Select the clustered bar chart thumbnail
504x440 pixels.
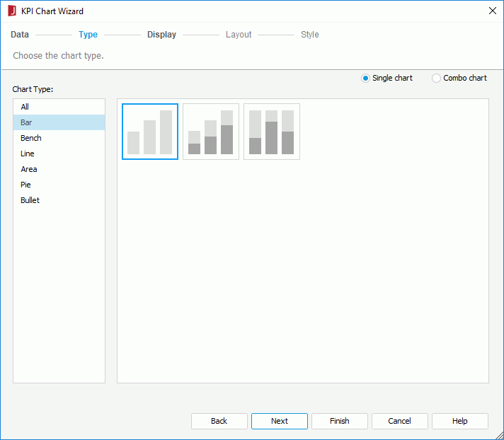[150, 132]
